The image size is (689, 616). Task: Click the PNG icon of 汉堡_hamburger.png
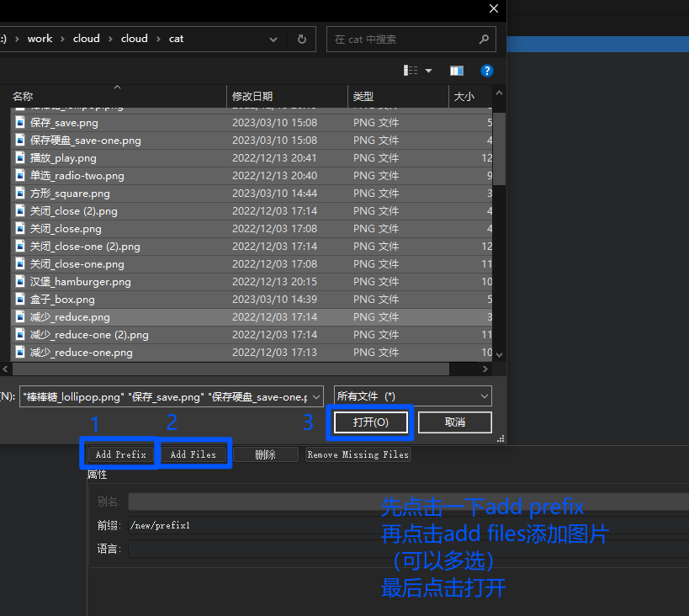click(x=20, y=281)
